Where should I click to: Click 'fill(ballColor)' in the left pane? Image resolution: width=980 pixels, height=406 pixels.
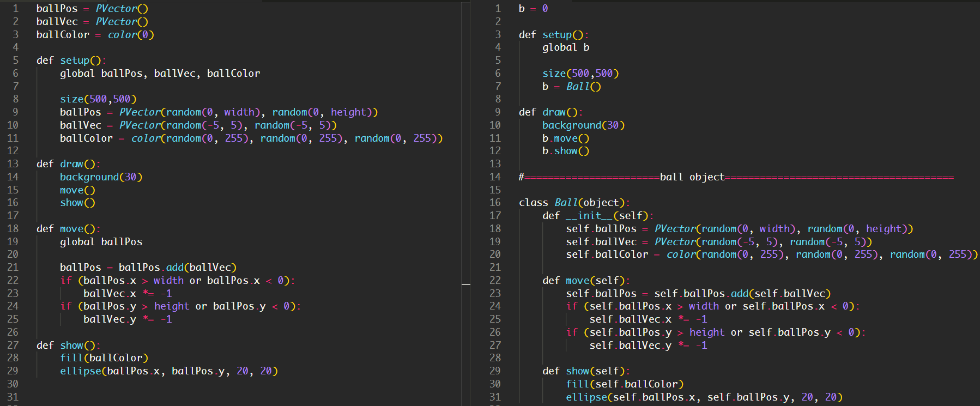click(104, 358)
